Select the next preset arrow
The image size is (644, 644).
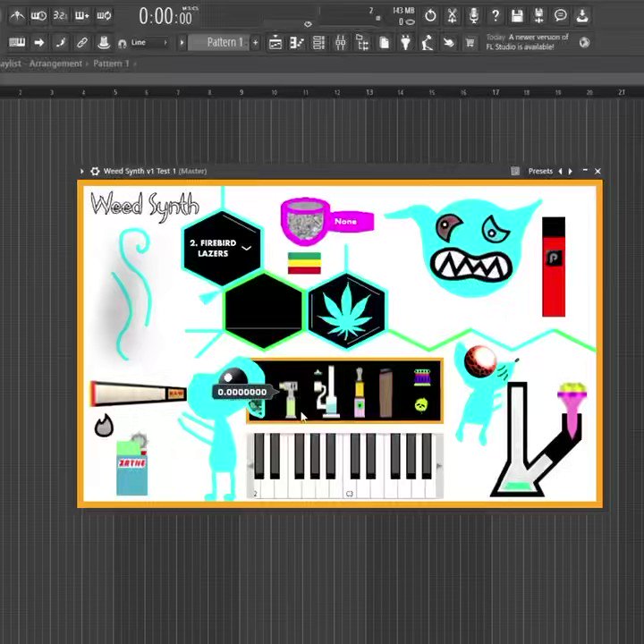[x=570, y=171]
